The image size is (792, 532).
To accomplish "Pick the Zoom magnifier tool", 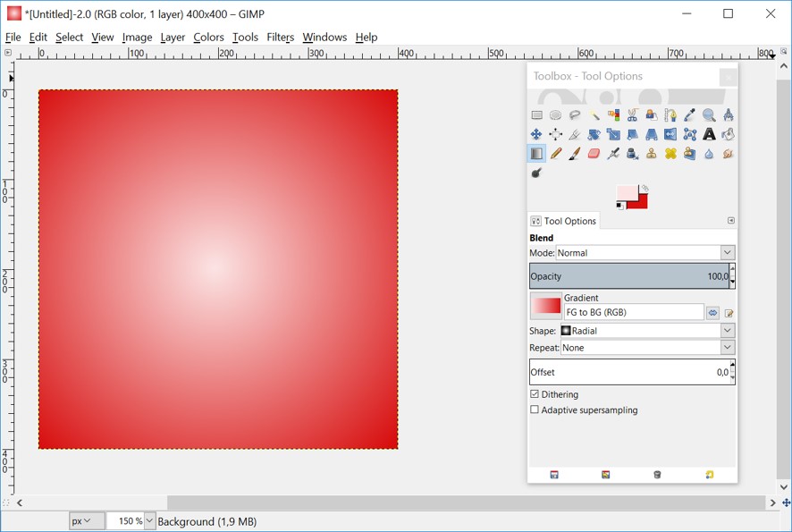I will point(709,115).
